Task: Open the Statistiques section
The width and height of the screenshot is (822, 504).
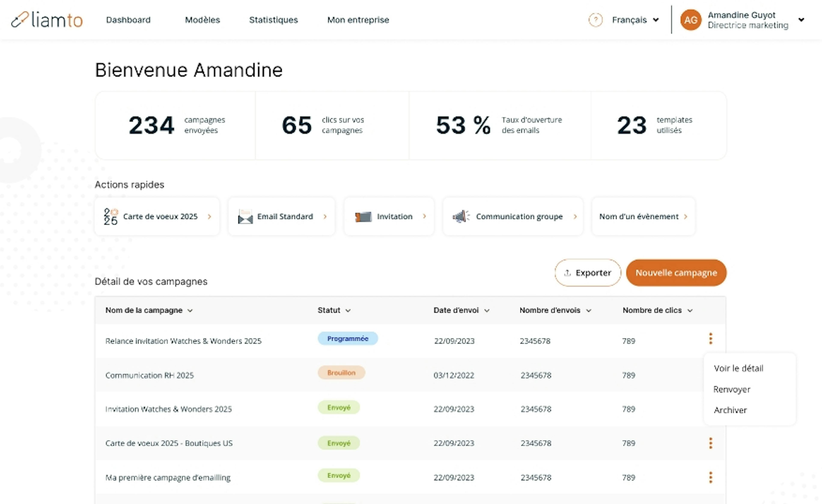Action: (274, 20)
